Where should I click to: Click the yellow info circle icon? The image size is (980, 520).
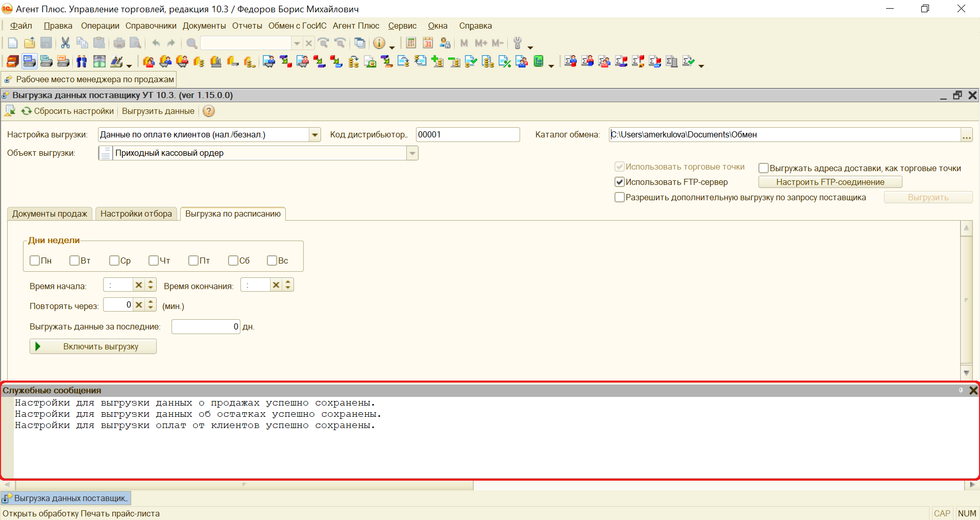(x=379, y=43)
